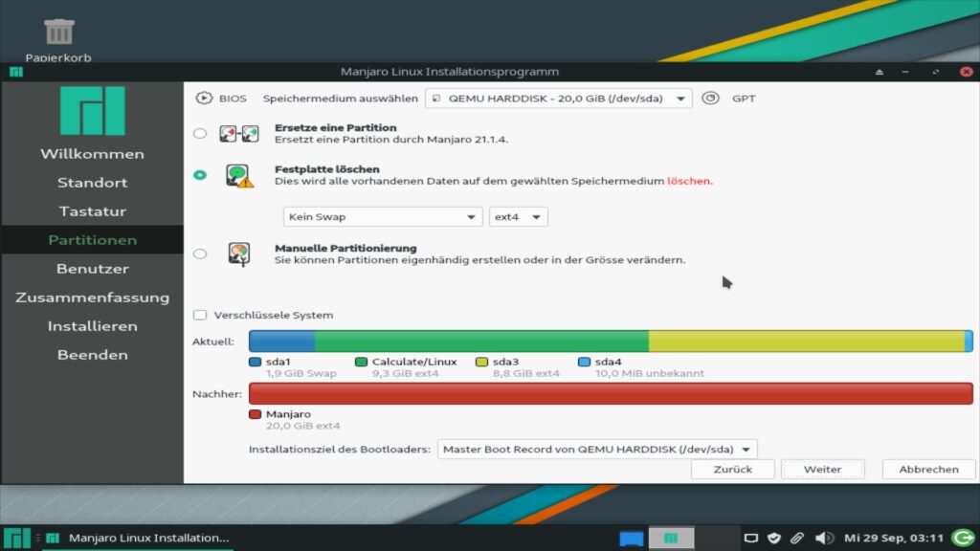Click the '10,0 MiB unbekannt' text
This screenshot has width=980, height=551.
tap(650, 374)
